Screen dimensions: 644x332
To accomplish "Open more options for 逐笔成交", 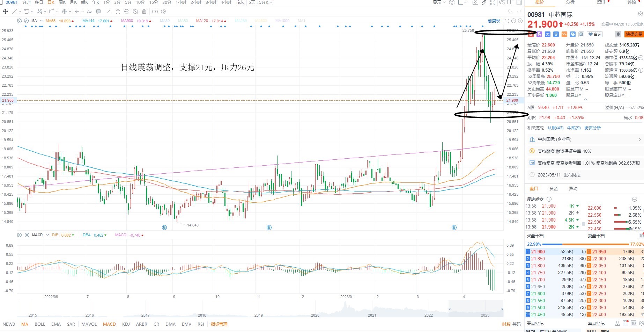I will tap(635, 199).
